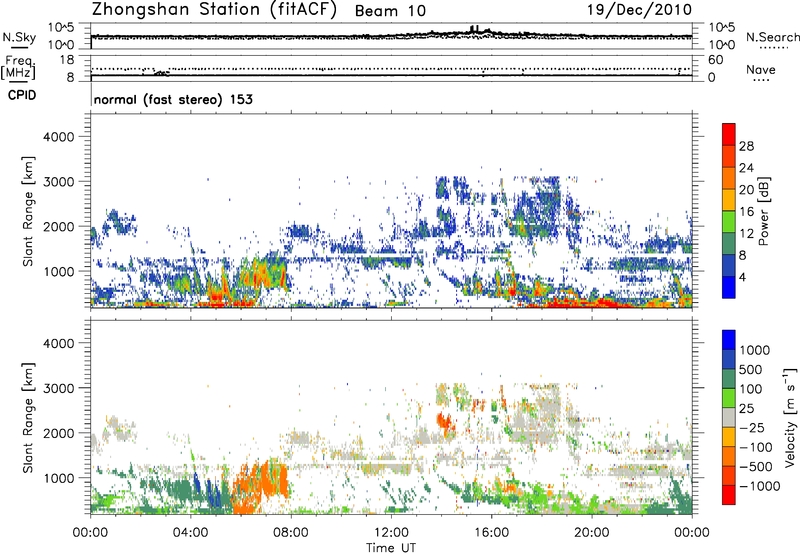Click Power colorbar value '4'
800x554 pixels.
click(742, 277)
